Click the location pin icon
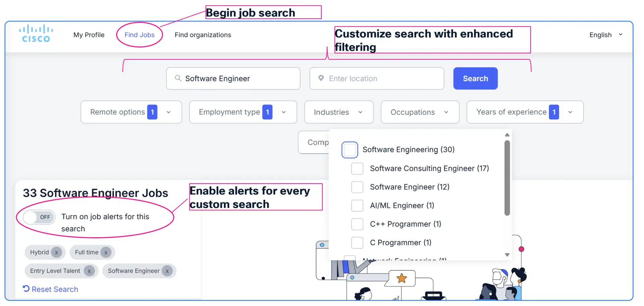Viewport: 644px width, 306px height. pos(321,78)
